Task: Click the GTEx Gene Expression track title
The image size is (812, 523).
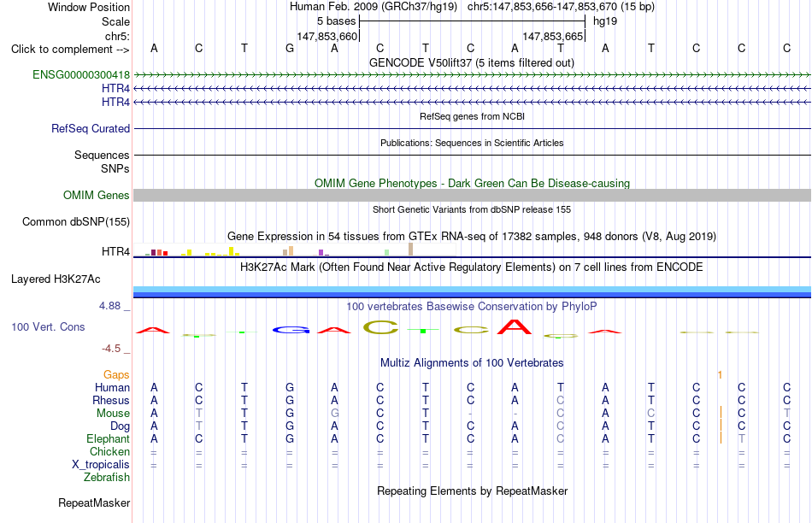Action: coord(472,236)
